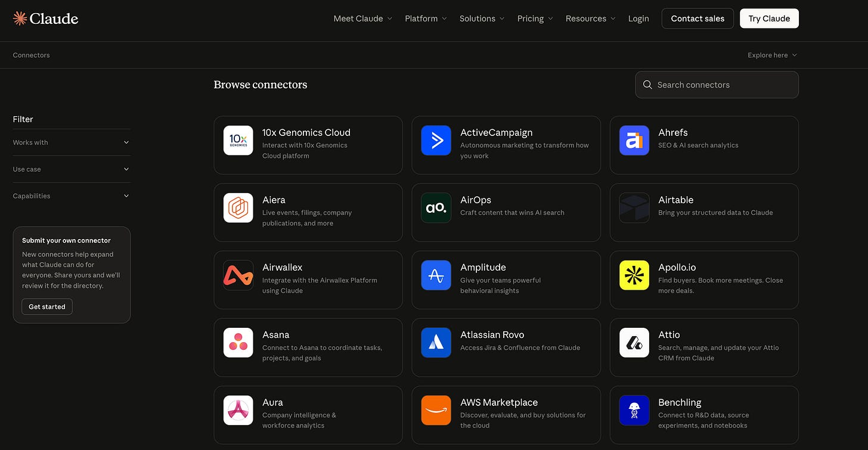Click the Claude logo in header
868x450 pixels.
coord(45,18)
